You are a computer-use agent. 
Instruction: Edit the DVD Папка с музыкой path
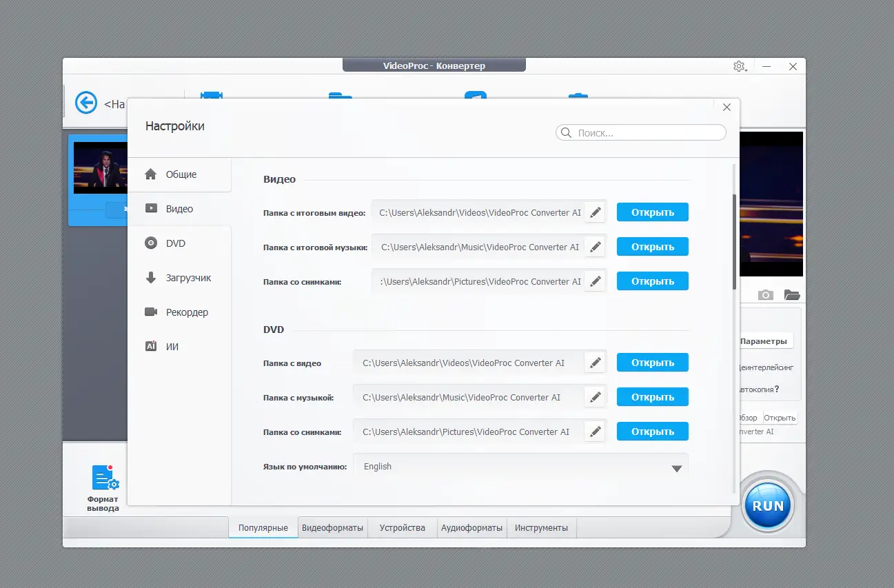pyautogui.click(x=595, y=397)
